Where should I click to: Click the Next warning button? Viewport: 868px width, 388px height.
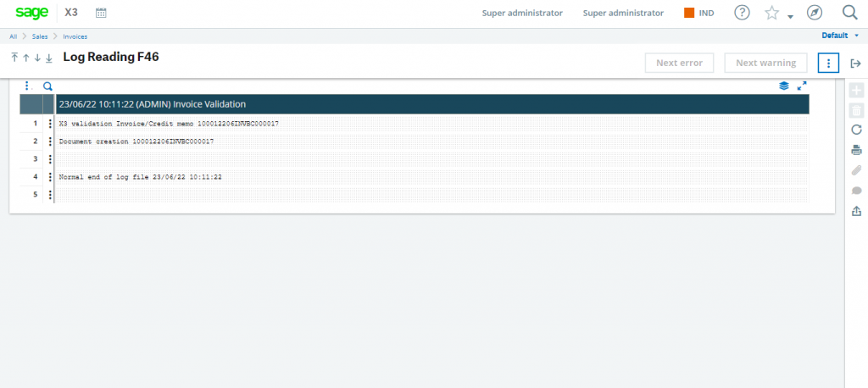pyautogui.click(x=765, y=63)
